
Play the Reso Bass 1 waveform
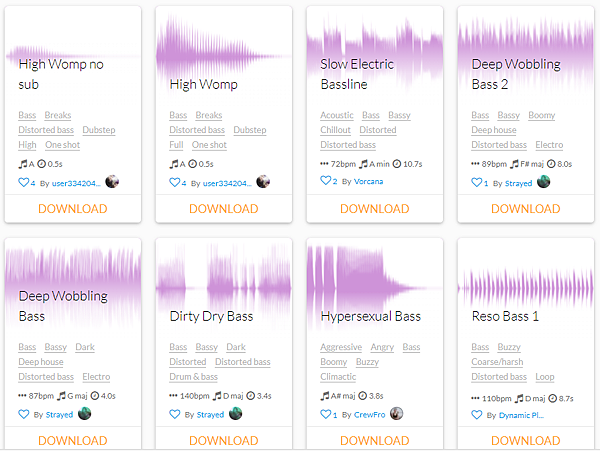(526, 288)
